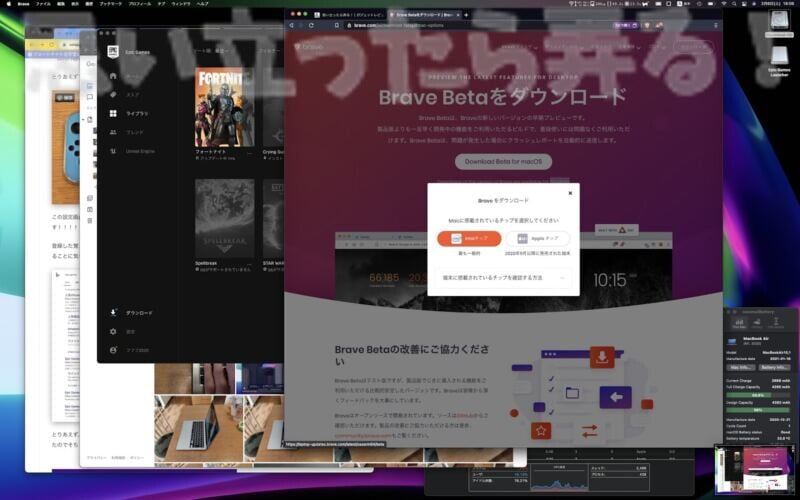The height and width of the screenshot is (500, 800).
Task: Click the screenshot preview thumbnail in corner
Action: tap(755, 470)
